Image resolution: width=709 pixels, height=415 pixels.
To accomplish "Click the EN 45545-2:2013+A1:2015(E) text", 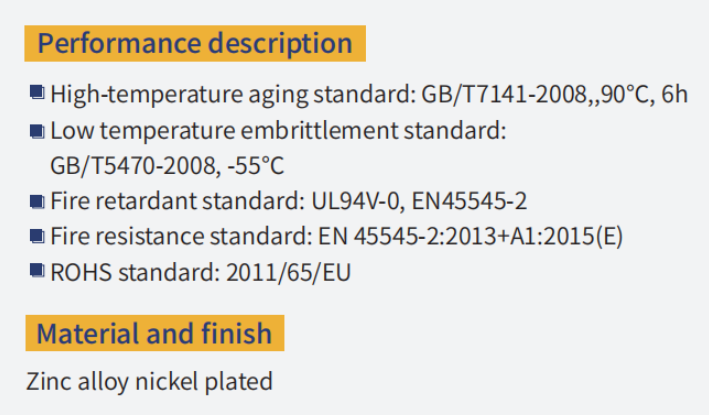I will click(470, 236).
